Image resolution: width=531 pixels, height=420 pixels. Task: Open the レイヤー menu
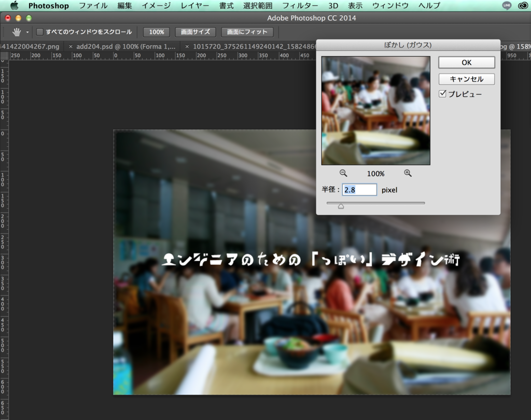(195, 6)
